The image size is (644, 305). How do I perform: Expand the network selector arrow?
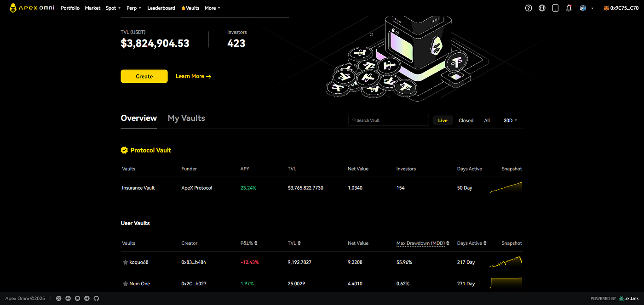[592, 8]
